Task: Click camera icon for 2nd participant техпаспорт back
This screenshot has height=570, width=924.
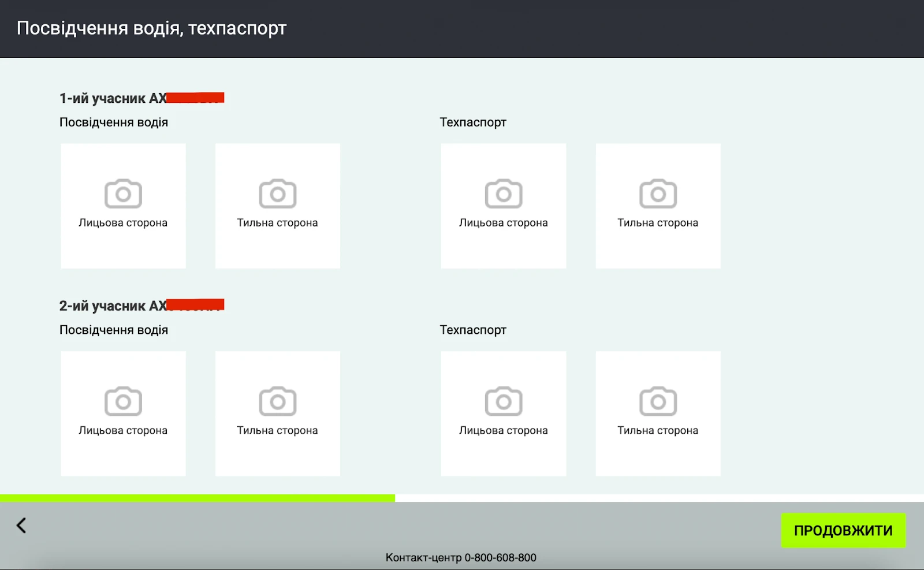Action: tap(658, 401)
